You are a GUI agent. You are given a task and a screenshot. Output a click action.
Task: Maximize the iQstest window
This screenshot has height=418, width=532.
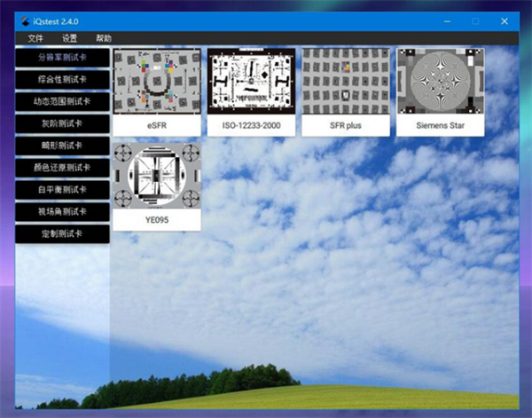(475, 21)
